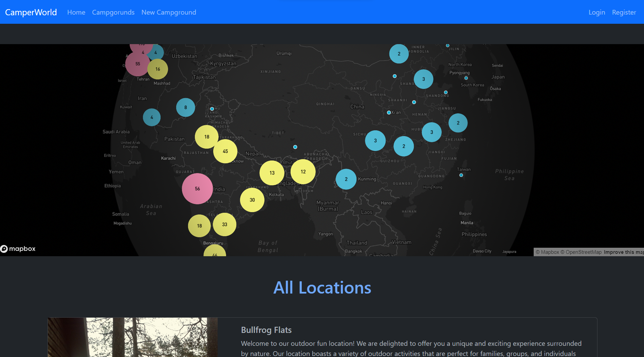Click the Bullfrog Flats campground photo

tap(133, 337)
